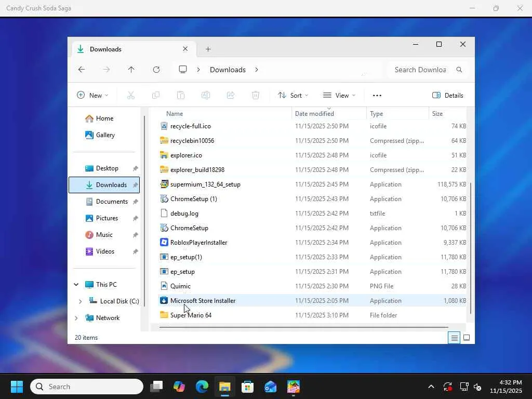Screen dimensions: 532x399
Task: Open Task View from taskbar
Action: click(x=156, y=387)
